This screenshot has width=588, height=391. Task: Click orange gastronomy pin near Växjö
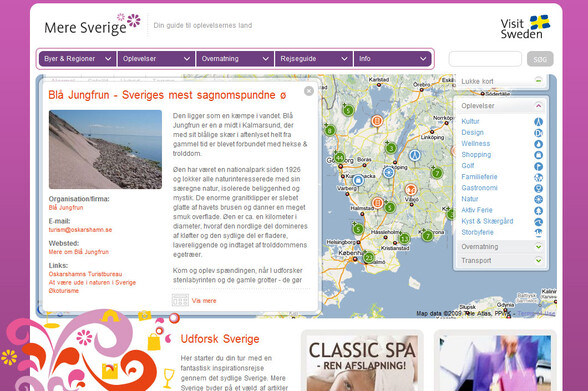[x=411, y=189]
